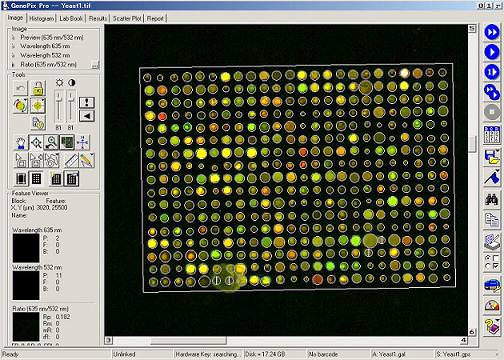Open the Scatter Plot tab
504x360 pixels.
point(127,19)
